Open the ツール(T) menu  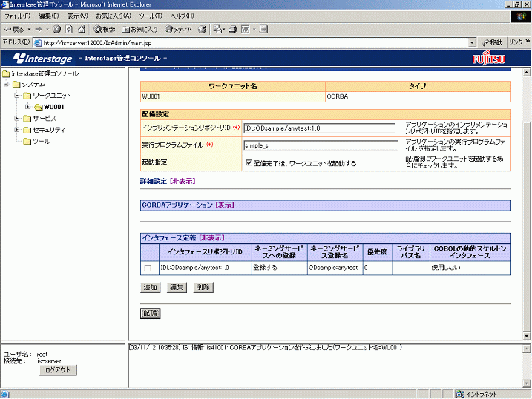pyautogui.click(x=151, y=16)
